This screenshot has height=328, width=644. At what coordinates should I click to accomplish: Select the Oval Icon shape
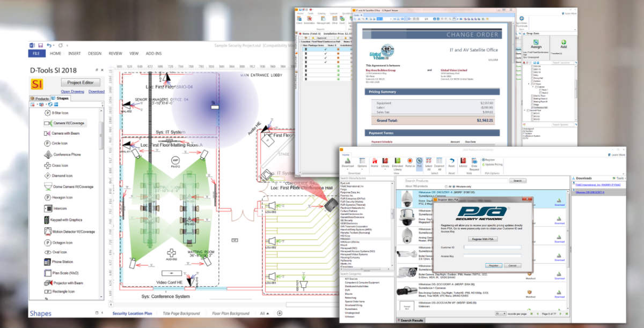pyautogui.click(x=55, y=252)
